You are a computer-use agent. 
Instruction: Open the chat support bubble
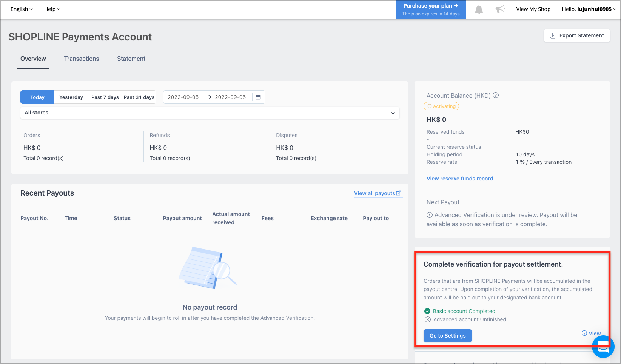(x=603, y=346)
